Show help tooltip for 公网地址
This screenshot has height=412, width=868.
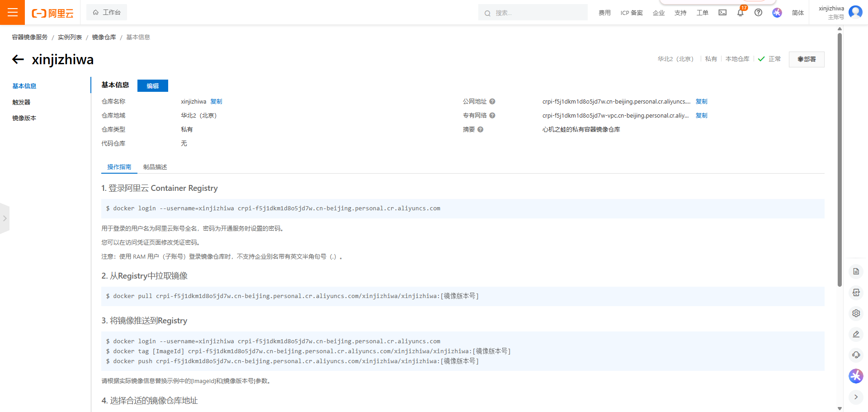[x=492, y=102]
